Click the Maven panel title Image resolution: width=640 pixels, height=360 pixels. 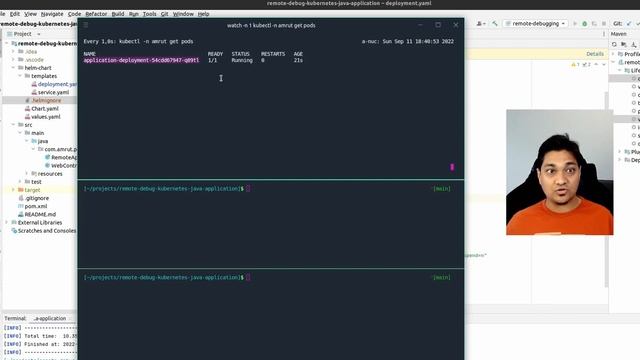tap(619, 34)
